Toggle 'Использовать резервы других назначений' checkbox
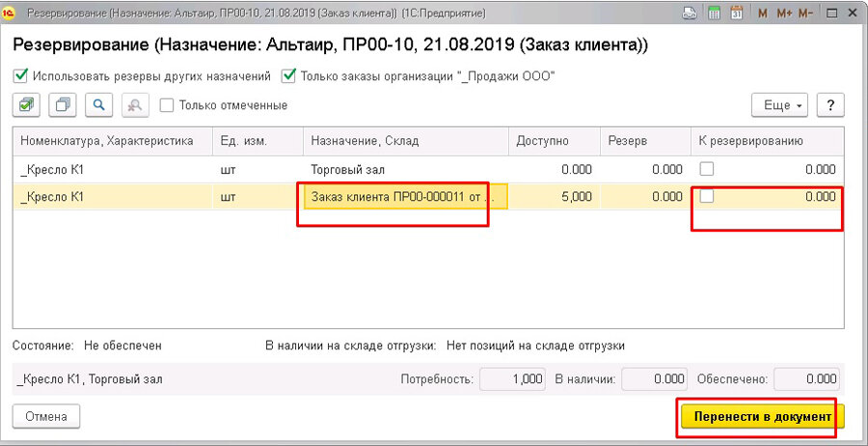 point(21,76)
